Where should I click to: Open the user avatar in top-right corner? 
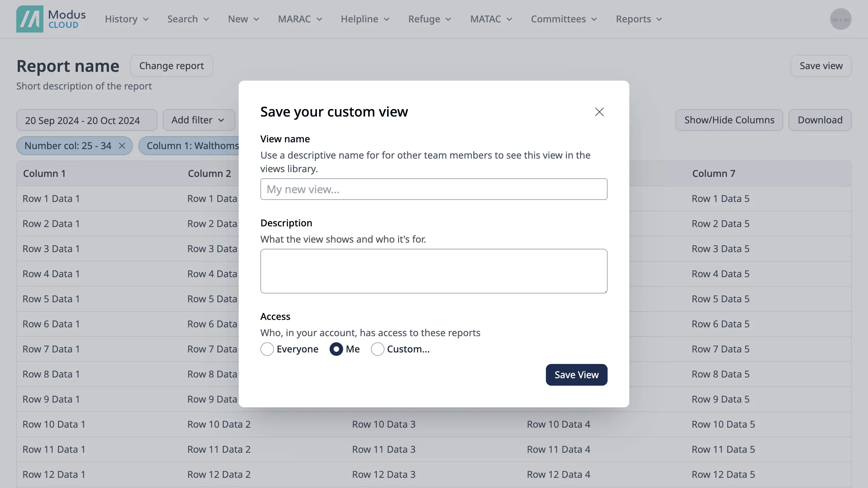point(841,19)
